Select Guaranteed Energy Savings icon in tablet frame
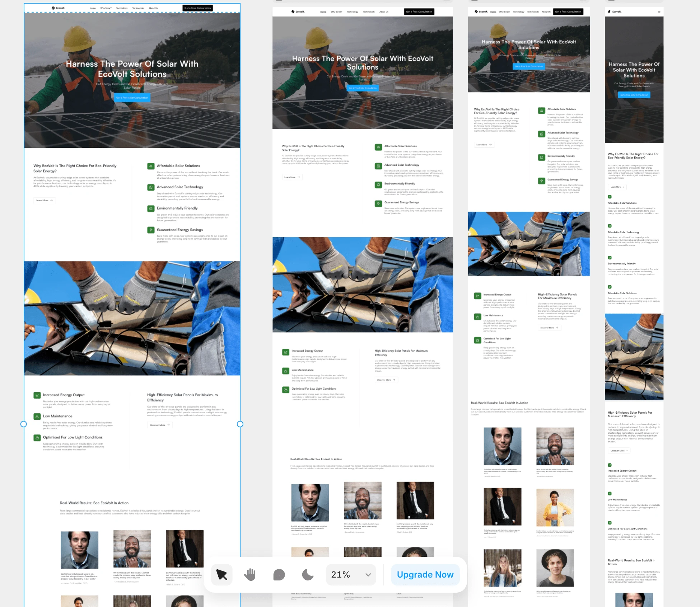Viewport: 700px width, 607px height. coord(541,181)
